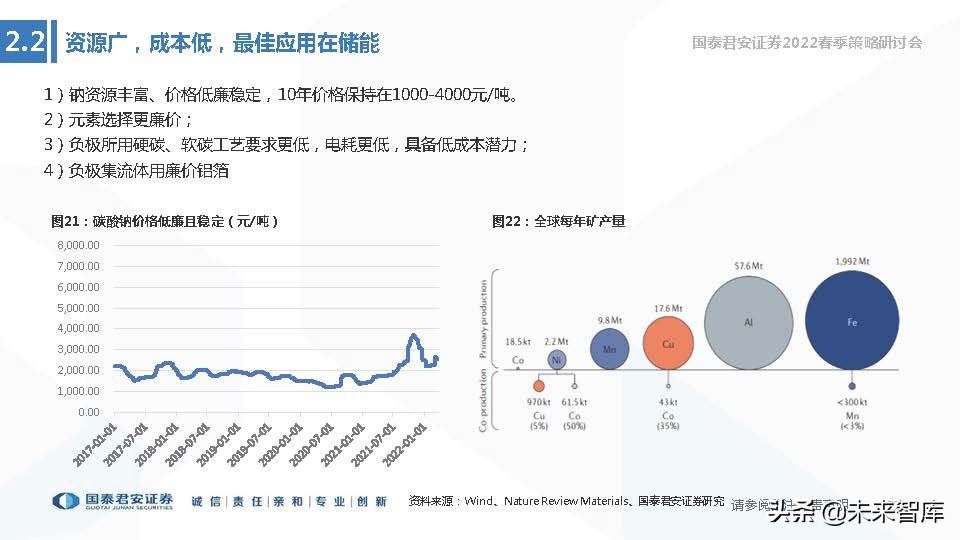The height and width of the screenshot is (540, 960).
Task: Select bullet point 4 '负极集流体用廉价铝箔'
Action: [x=136, y=170]
